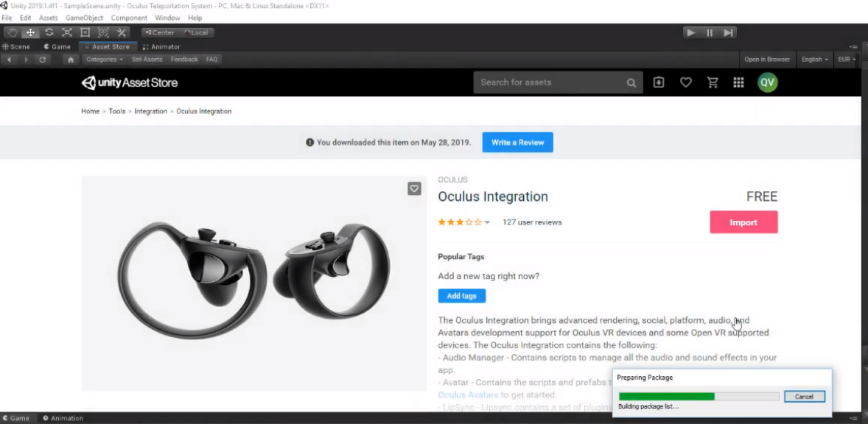Screen dimensions: 868x424
Task: Click the Write a Review button
Action: 517,143
